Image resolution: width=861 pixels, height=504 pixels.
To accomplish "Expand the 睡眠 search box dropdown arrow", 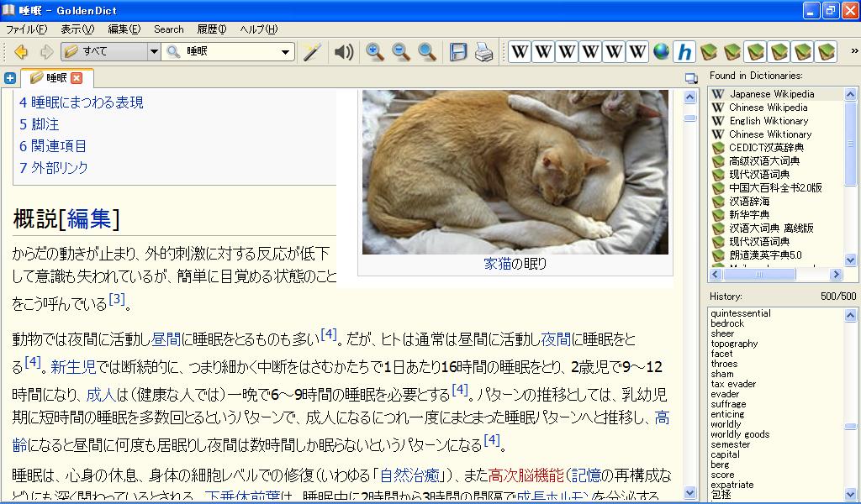I will click(288, 52).
